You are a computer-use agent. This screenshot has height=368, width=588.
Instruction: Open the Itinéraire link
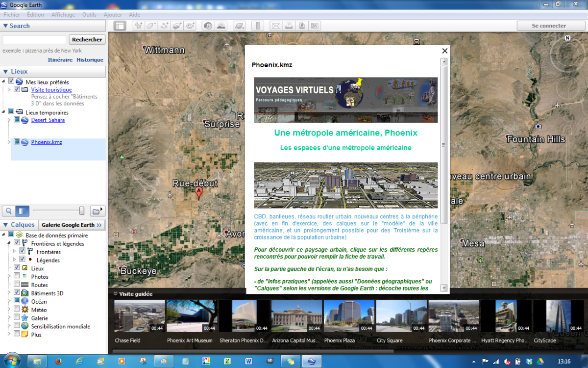point(60,60)
